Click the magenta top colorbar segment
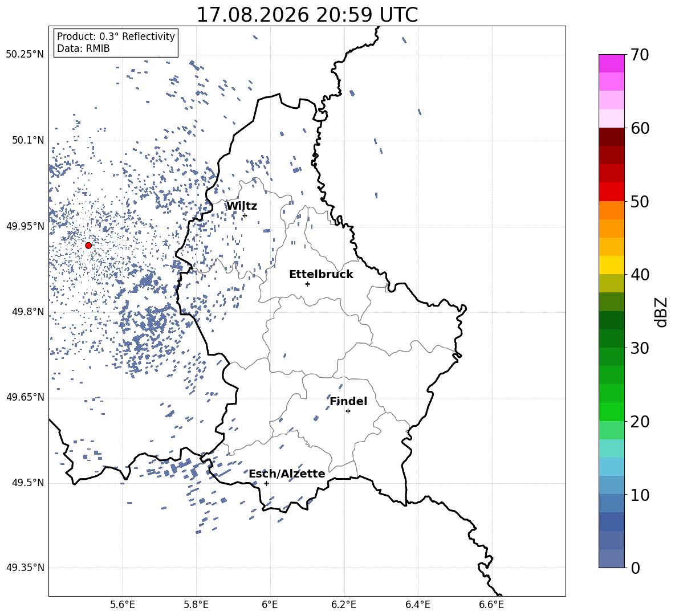 pos(612,63)
